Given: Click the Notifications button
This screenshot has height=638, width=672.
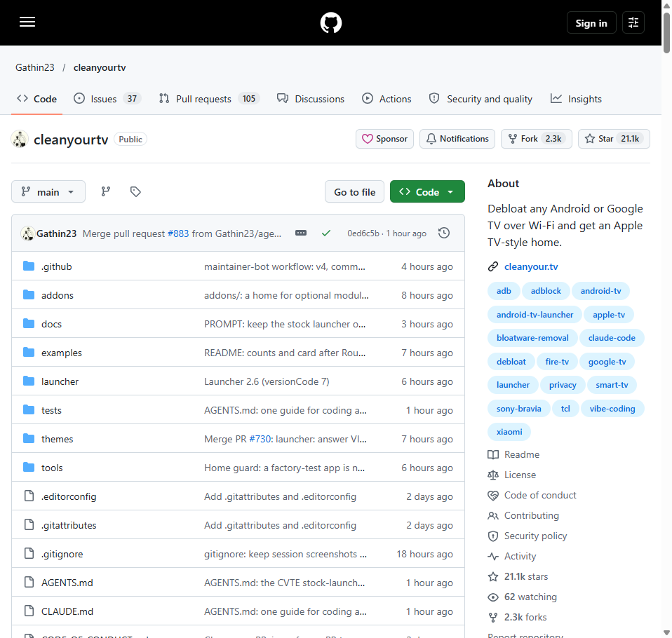Looking at the screenshot, I should click(457, 139).
